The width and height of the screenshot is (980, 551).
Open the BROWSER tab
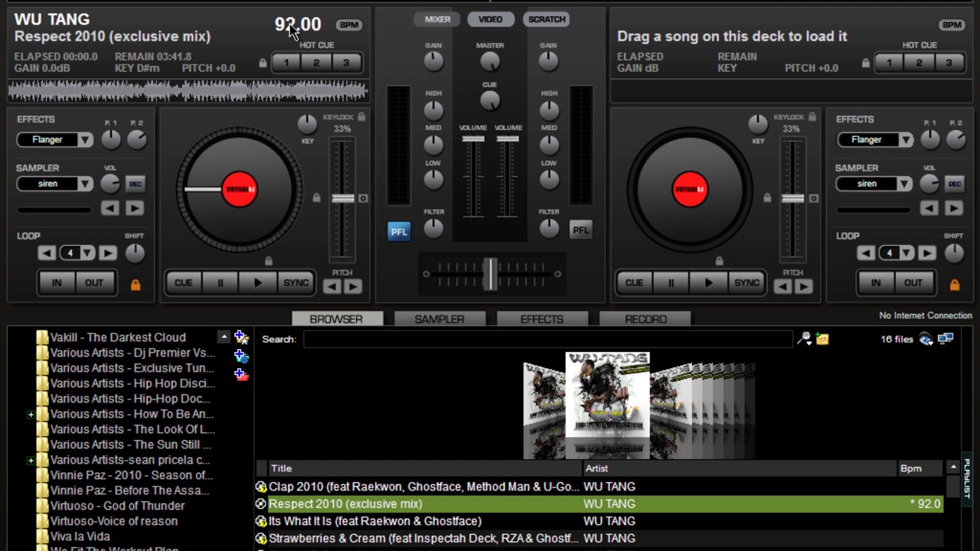tap(336, 319)
